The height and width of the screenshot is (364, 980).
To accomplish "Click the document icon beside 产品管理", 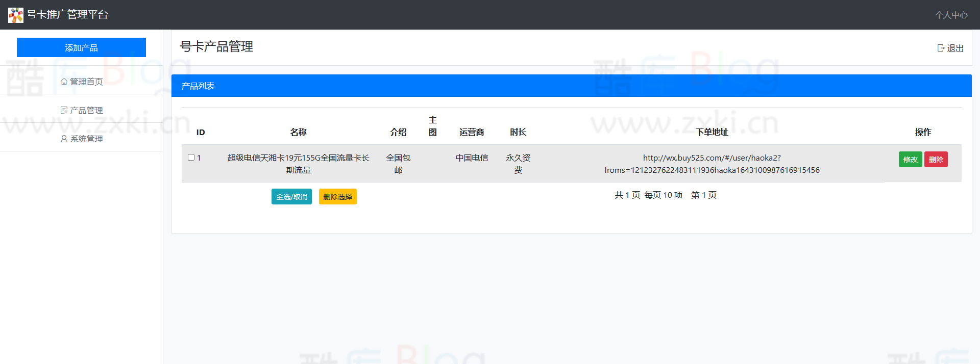I will (64, 110).
